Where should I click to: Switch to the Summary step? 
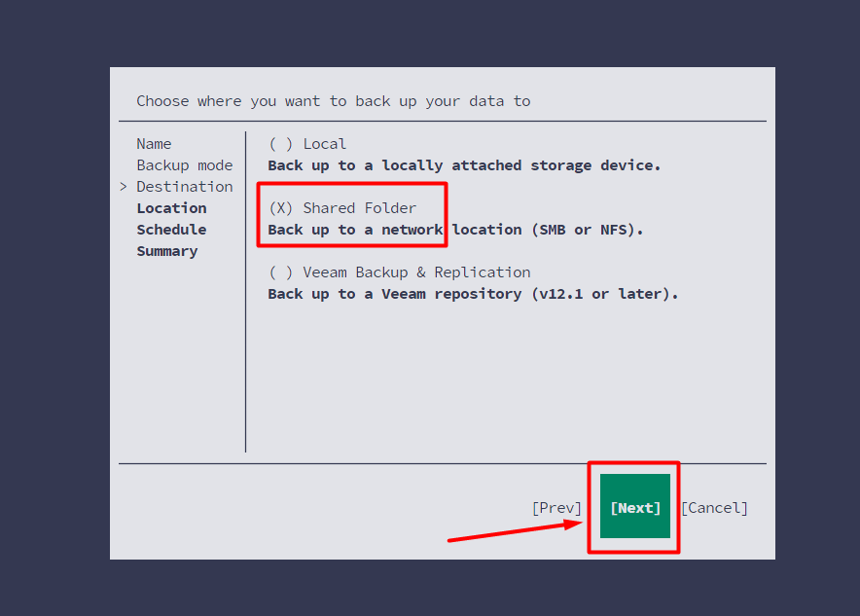point(166,251)
